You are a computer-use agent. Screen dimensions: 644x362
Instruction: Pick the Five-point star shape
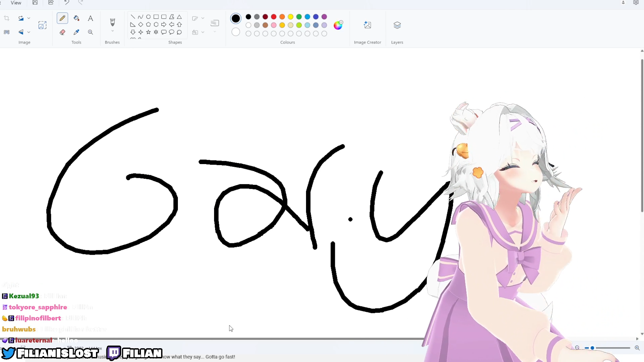point(148,32)
